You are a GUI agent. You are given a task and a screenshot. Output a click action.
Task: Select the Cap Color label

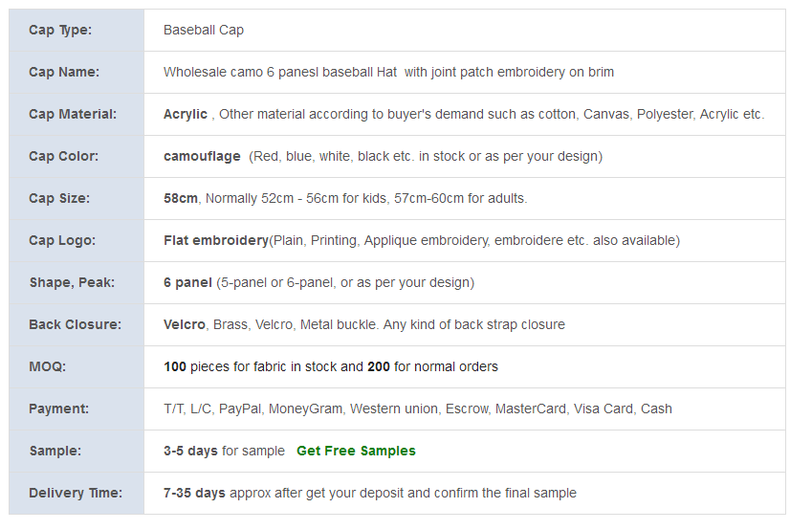pyautogui.click(x=64, y=157)
